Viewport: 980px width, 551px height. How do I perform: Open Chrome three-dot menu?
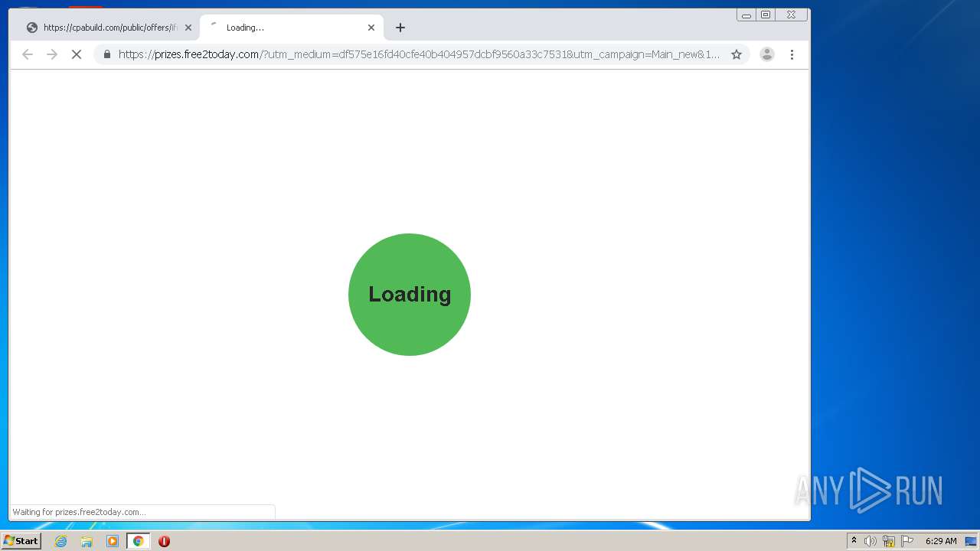[x=792, y=54]
